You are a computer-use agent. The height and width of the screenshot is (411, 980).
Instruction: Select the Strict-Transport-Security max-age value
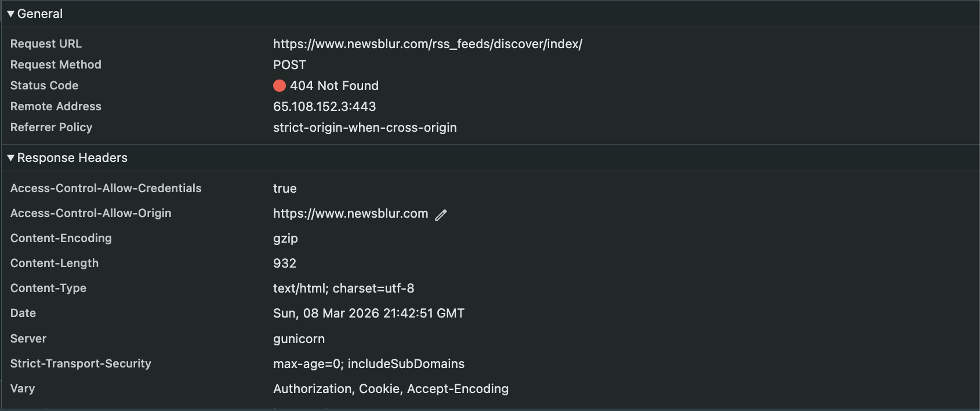pos(368,364)
